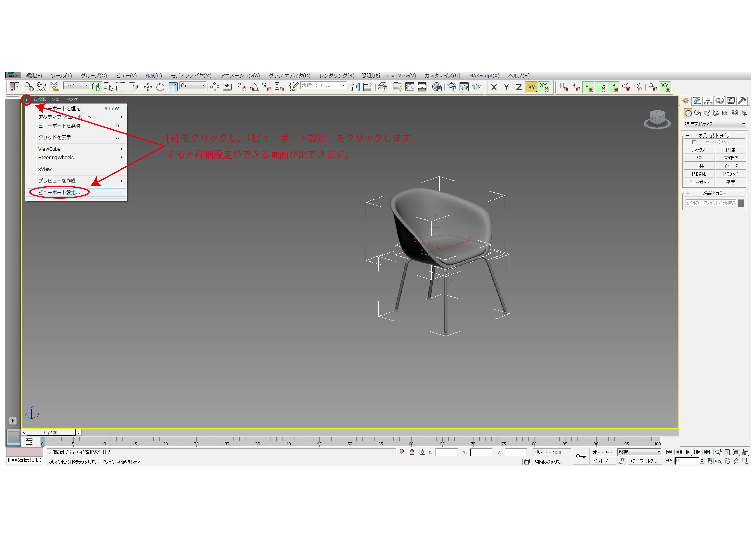Toggle the selection lock icon
Viewport: 756px width, 538px height.
click(412, 452)
